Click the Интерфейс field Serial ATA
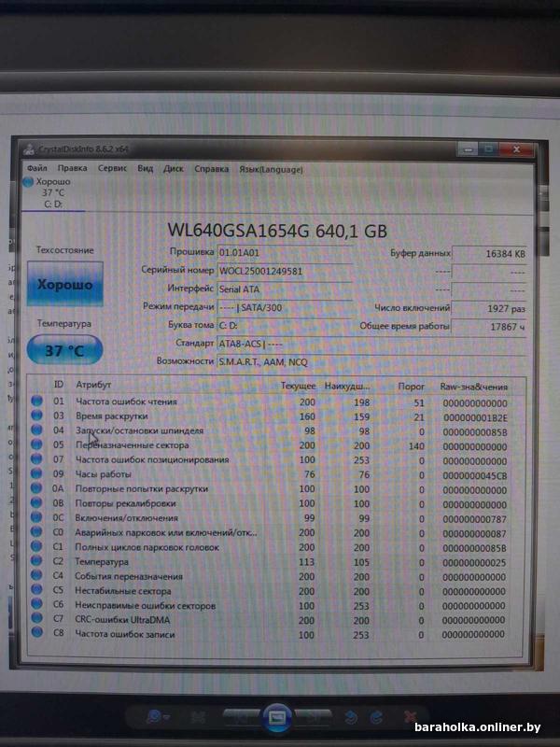The height and width of the screenshot is (747, 560). point(285,289)
